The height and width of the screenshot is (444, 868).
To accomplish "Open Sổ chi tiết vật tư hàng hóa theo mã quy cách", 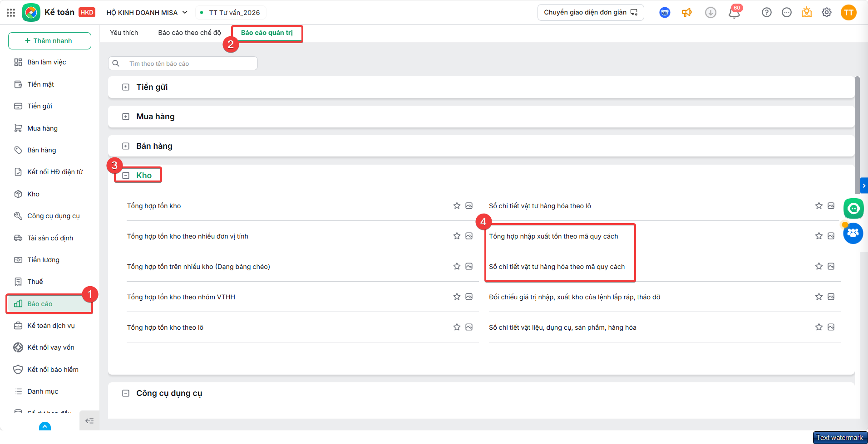I will 557,267.
